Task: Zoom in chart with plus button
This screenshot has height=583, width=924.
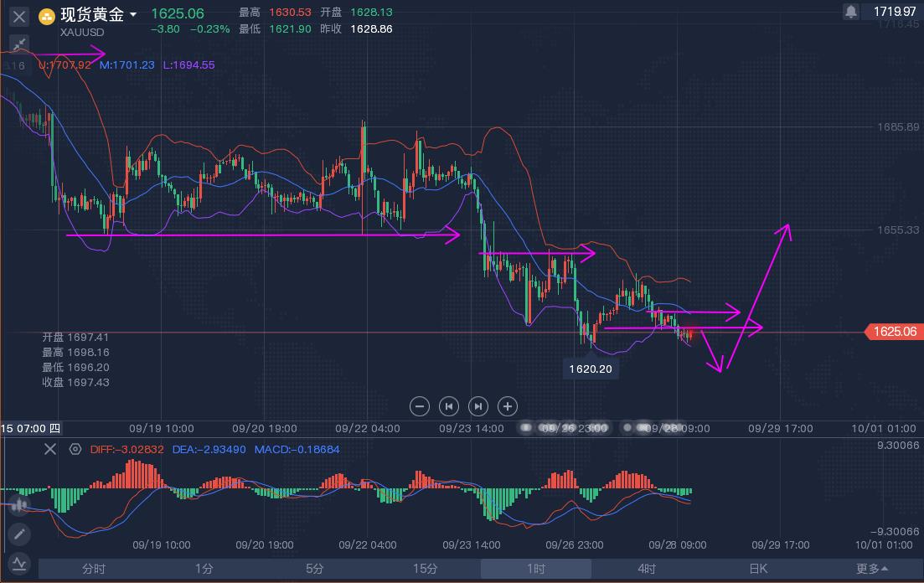Action: pos(508,406)
